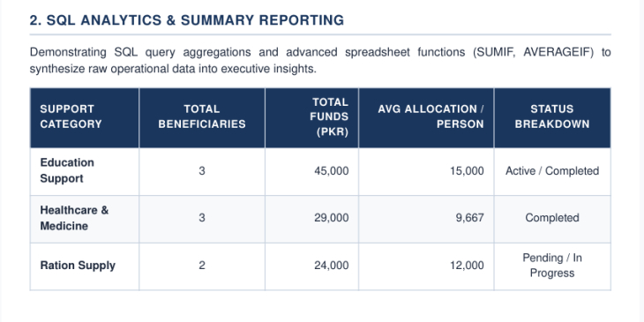Select the 9,667 average allocation cell
The width and height of the screenshot is (644, 322).
tap(470, 218)
